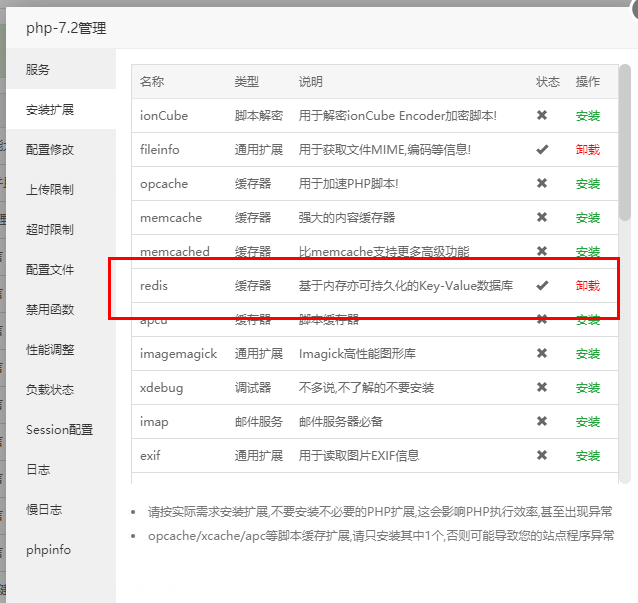View the 负载状态 tab
The image size is (638, 603).
pos(50,390)
